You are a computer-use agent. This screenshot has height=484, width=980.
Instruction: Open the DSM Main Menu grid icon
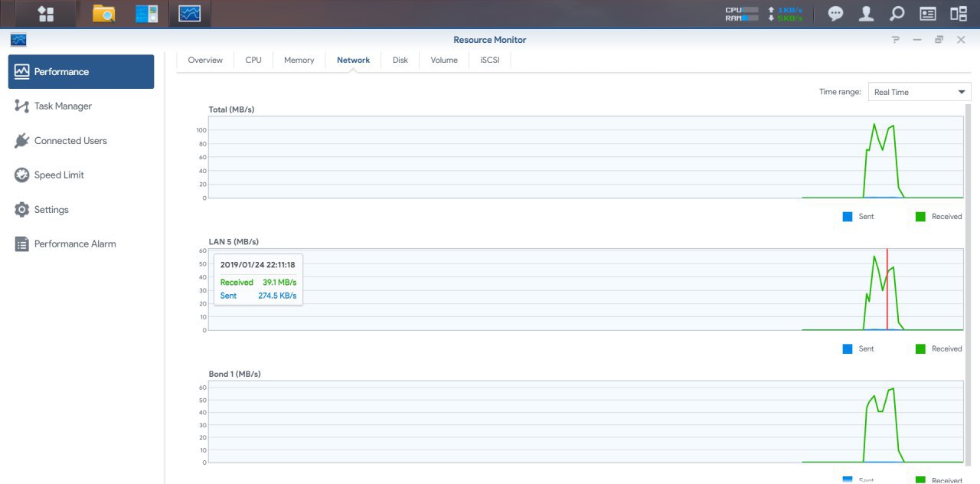[46, 14]
